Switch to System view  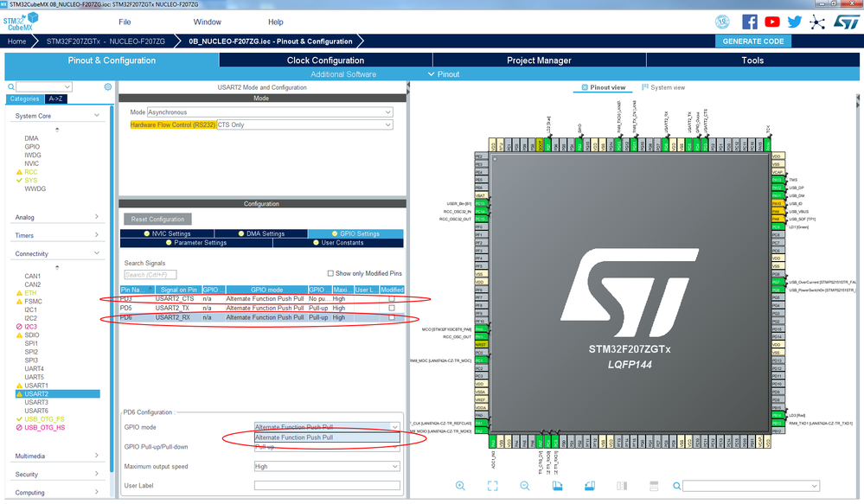(663, 87)
